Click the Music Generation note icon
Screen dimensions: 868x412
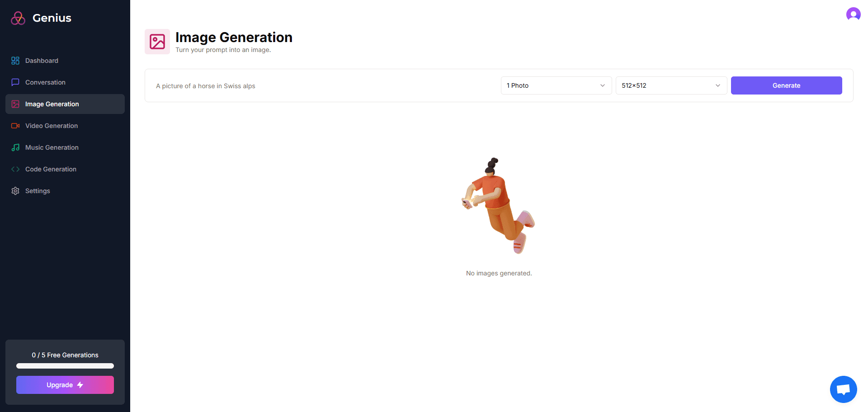(15, 147)
